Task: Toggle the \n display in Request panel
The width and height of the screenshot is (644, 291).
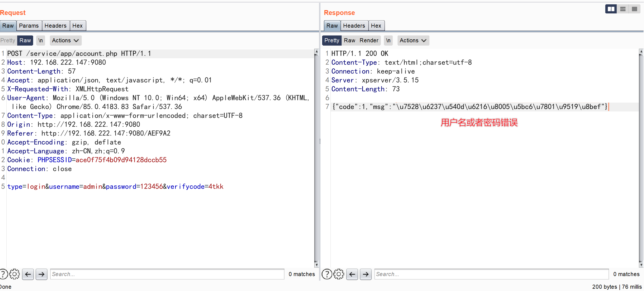Action: click(x=41, y=40)
